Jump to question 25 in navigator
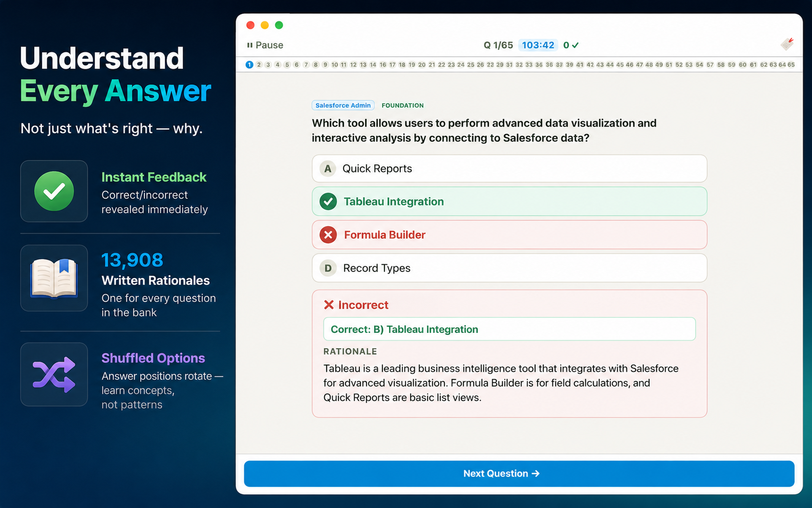812x508 pixels. [471, 64]
